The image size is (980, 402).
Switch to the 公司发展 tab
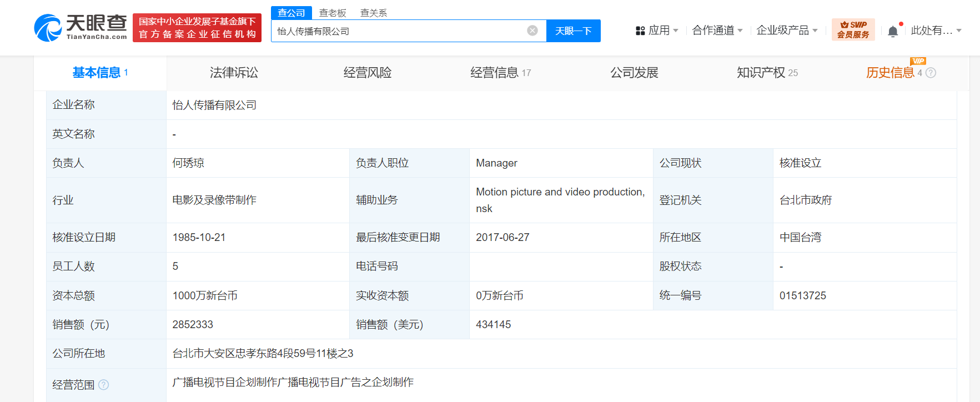(x=634, y=73)
